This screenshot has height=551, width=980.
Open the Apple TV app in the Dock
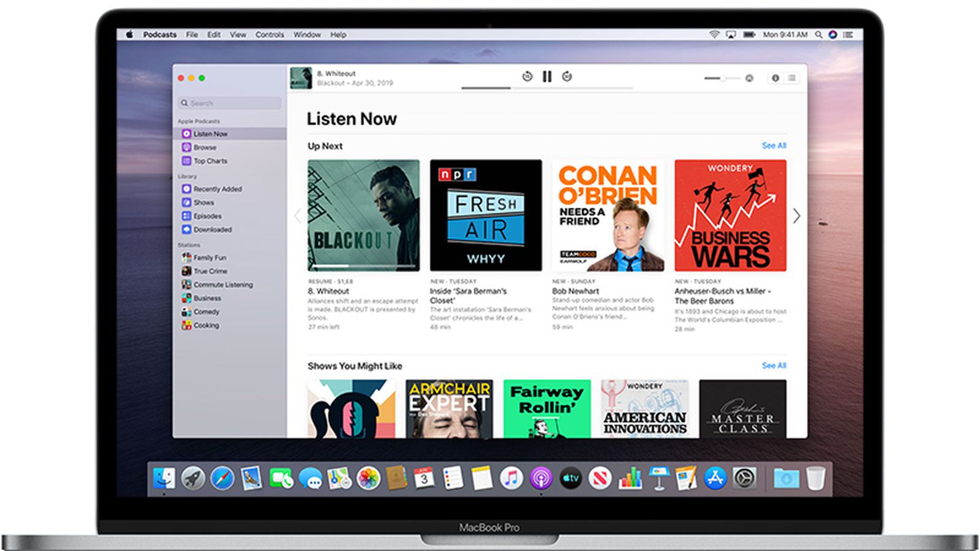pos(570,478)
